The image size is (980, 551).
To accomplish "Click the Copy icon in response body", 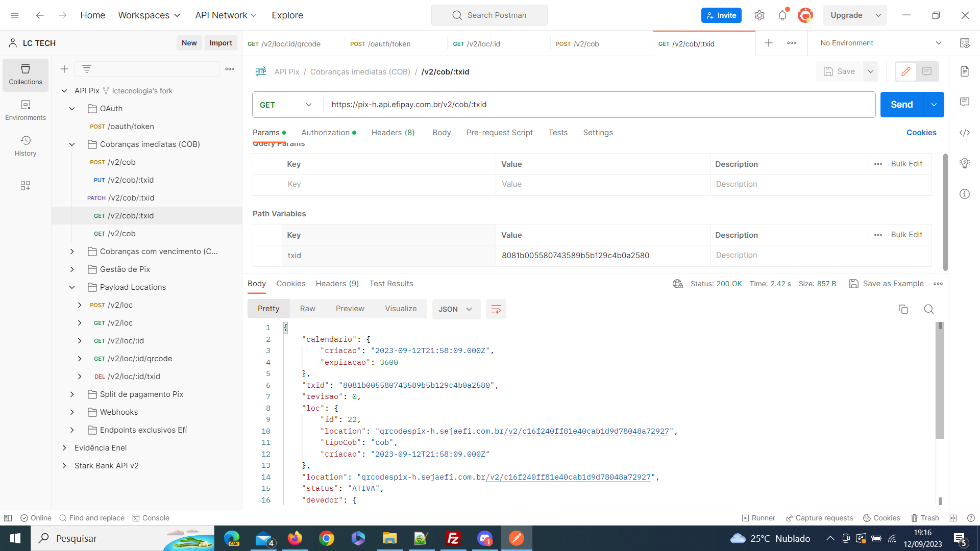I will [903, 309].
